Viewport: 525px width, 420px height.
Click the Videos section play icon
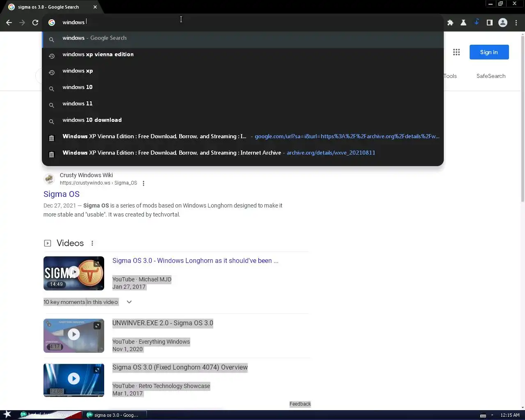pos(48,243)
